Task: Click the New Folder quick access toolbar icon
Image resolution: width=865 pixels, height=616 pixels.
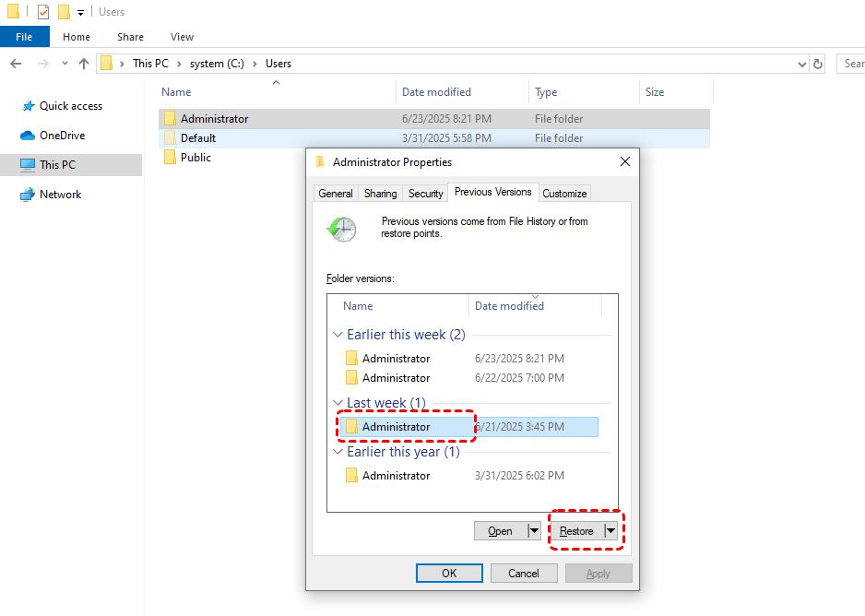Action: pos(64,12)
